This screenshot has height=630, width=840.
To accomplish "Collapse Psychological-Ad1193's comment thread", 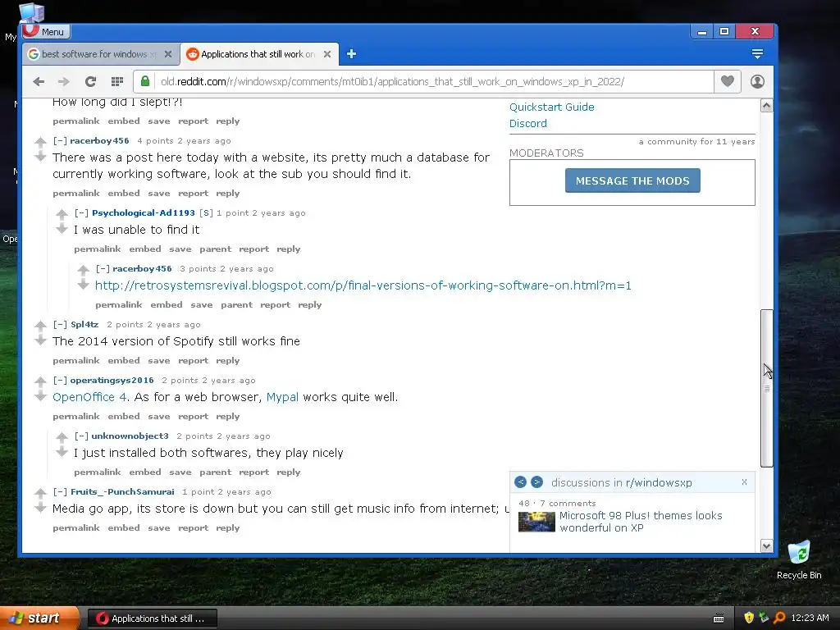I will (x=81, y=212).
